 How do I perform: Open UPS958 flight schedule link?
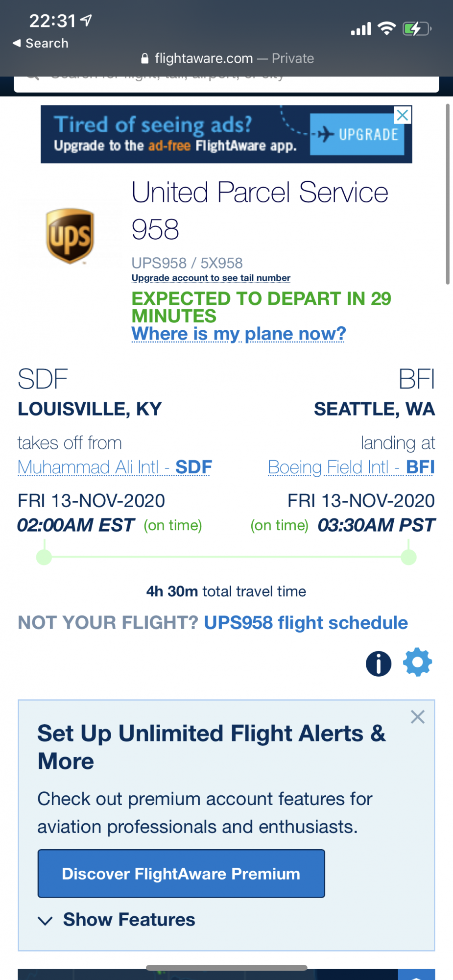point(306,623)
